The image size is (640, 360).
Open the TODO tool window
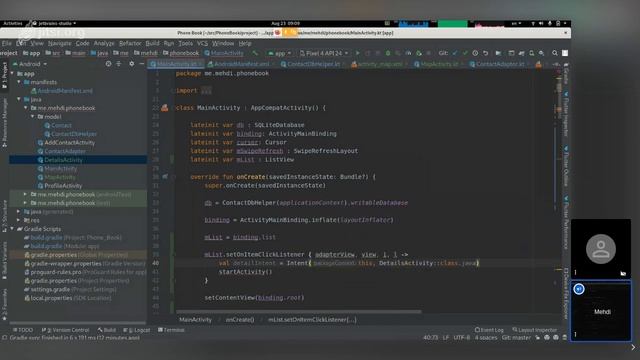point(23,330)
